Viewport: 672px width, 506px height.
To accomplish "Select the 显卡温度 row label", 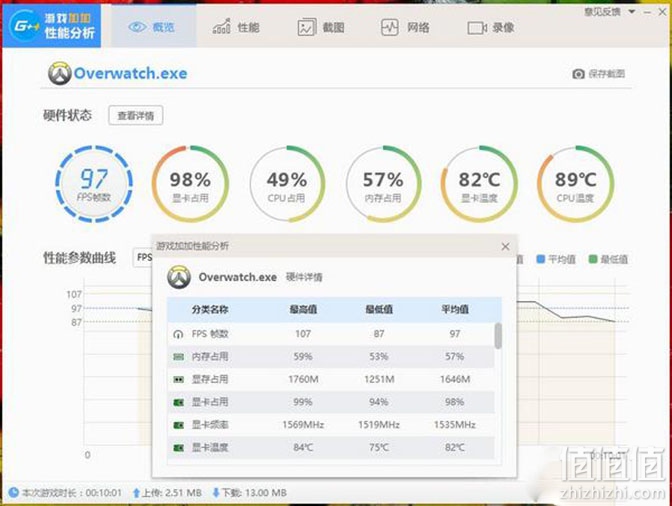I will click(x=210, y=447).
